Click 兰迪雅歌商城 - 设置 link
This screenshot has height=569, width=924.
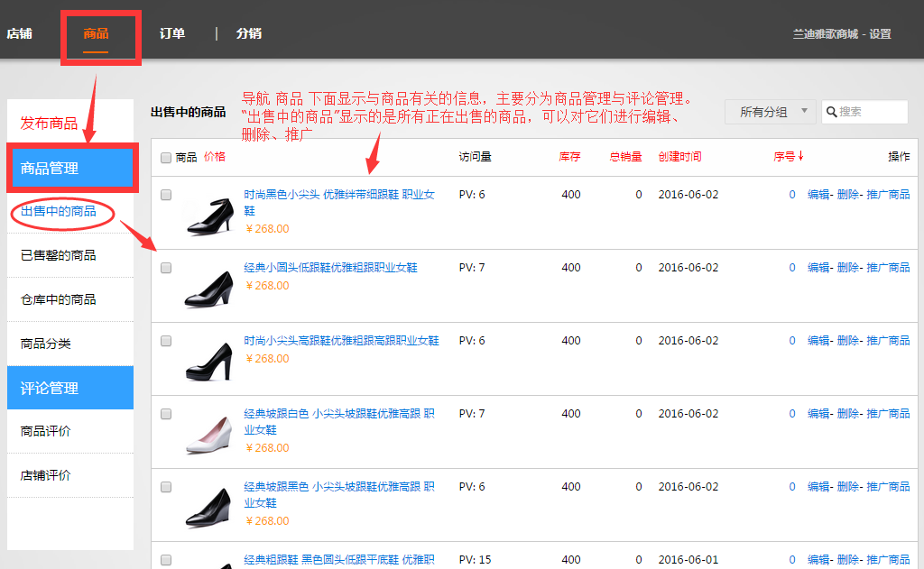pos(842,34)
